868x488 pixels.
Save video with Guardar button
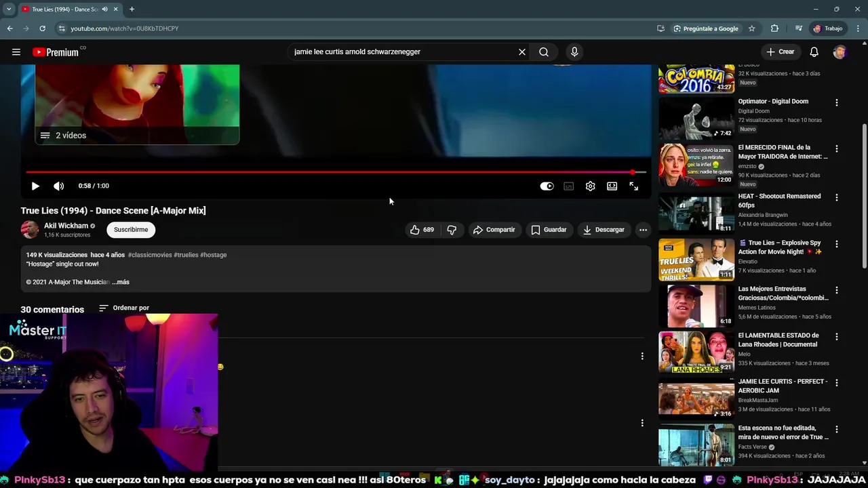549,230
